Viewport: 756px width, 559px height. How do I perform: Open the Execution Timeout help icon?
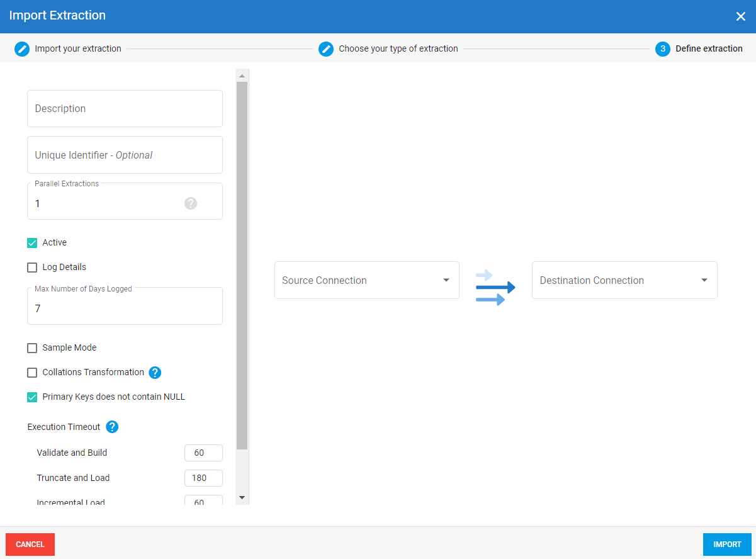pyautogui.click(x=112, y=427)
